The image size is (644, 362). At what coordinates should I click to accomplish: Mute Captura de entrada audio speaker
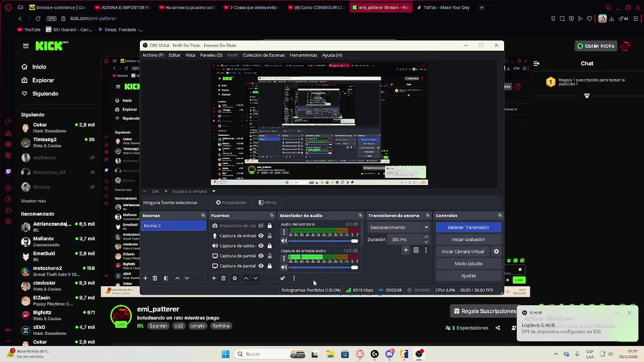coord(284,267)
